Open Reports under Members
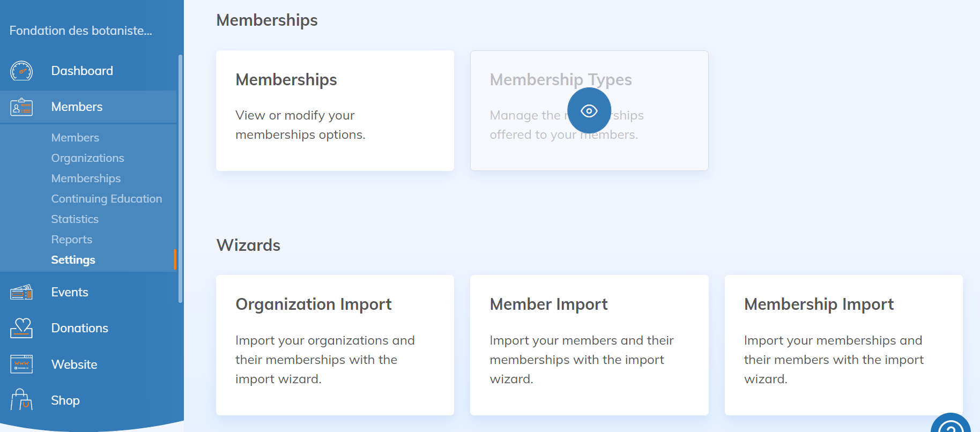This screenshot has height=432, width=980. pos(71,240)
